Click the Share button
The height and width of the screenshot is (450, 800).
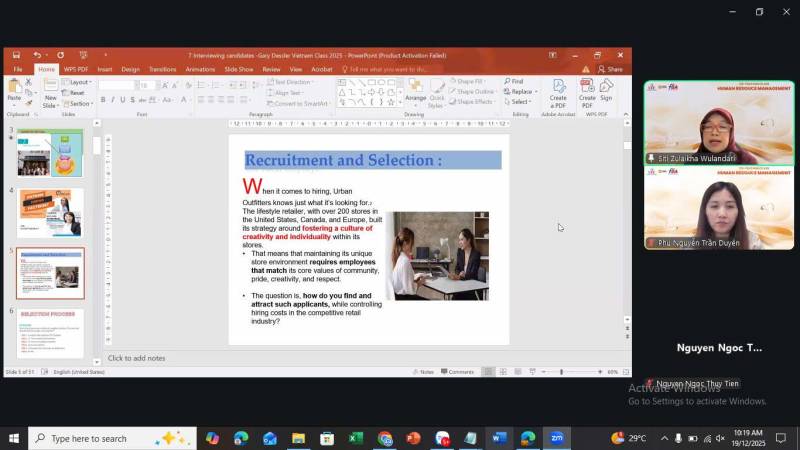tap(610, 69)
